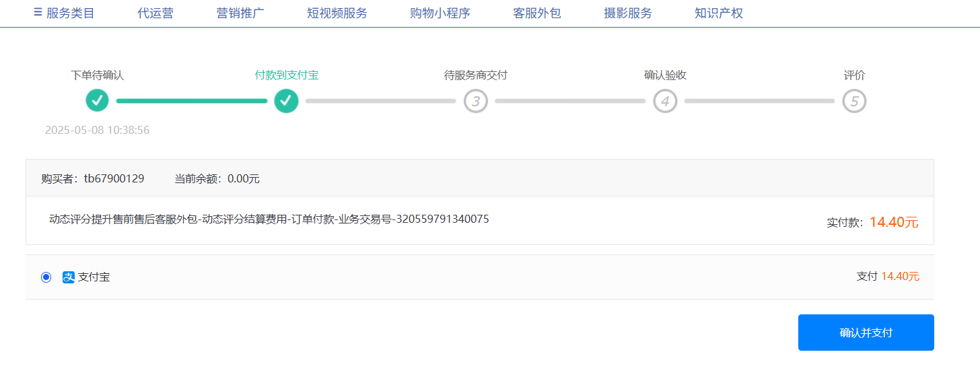Open the 服务类目 category menu
The image size is (980, 381).
[64, 13]
